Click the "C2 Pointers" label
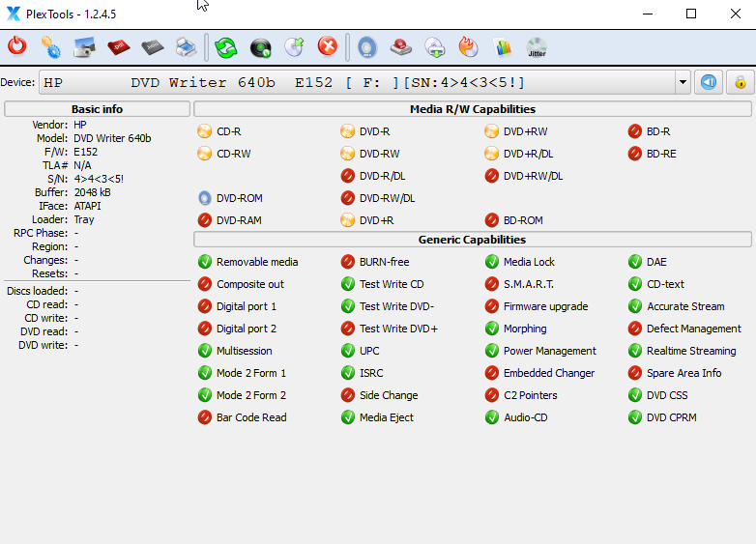 click(x=531, y=395)
